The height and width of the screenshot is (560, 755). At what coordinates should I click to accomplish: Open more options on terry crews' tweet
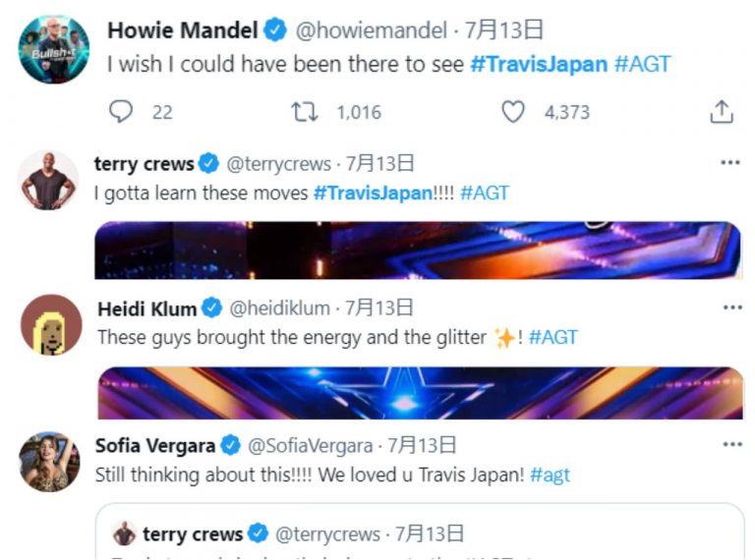(730, 163)
